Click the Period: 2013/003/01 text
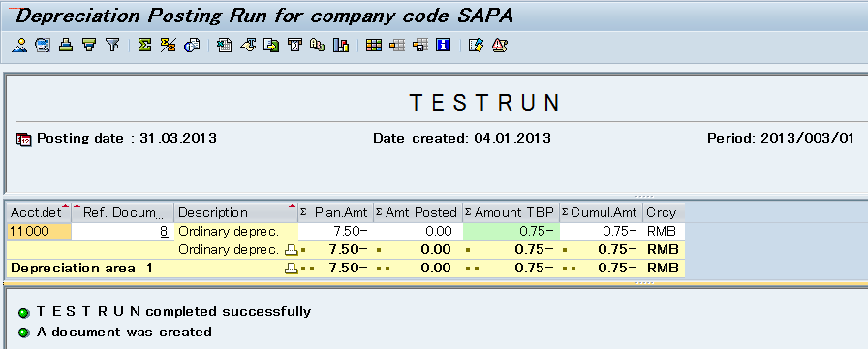This screenshot has height=349, width=868. 781,139
